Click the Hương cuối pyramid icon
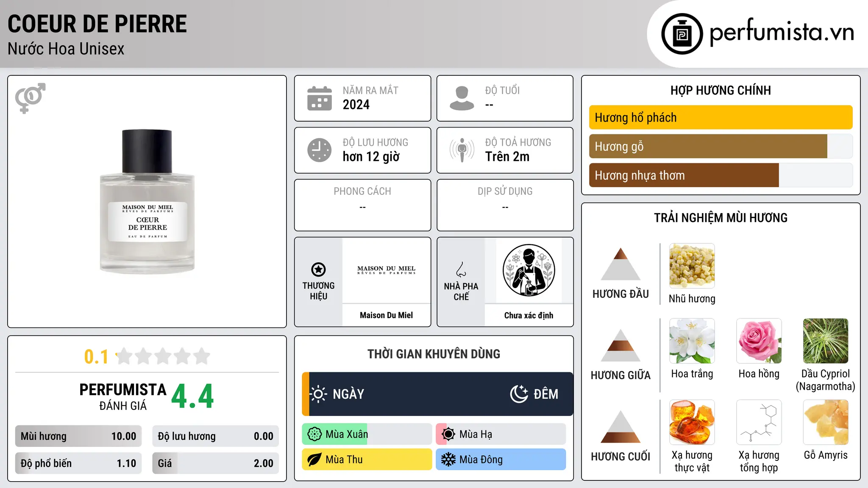The height and width of the screenshot is (488, 868). [x=620, y=427]
